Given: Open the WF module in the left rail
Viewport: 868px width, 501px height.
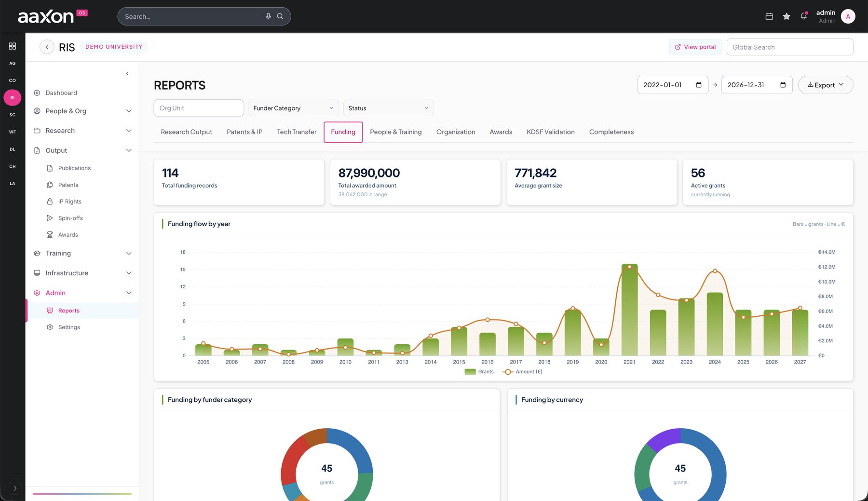Looking at the screenshot, I should pyautogui.click(x=13, y=132).
